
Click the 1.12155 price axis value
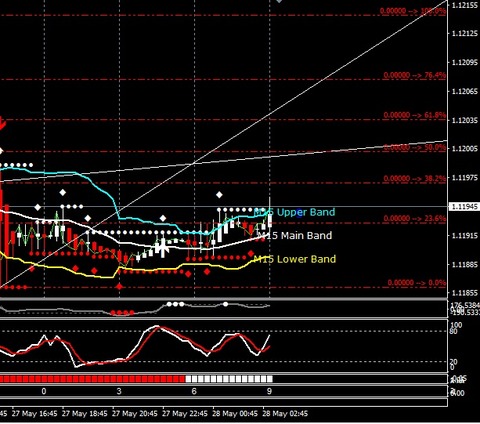tap(465, 5)
